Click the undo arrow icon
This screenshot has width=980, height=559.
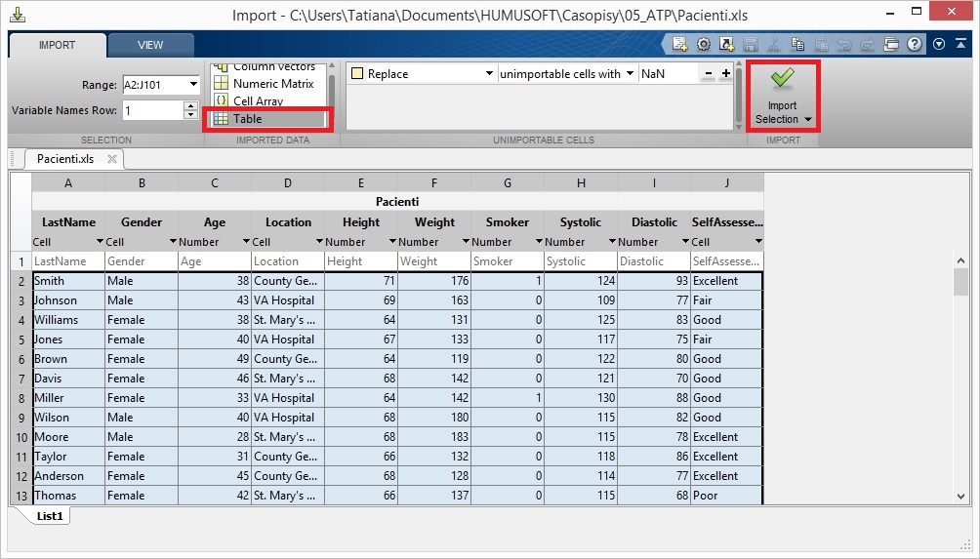coord(844,44)
